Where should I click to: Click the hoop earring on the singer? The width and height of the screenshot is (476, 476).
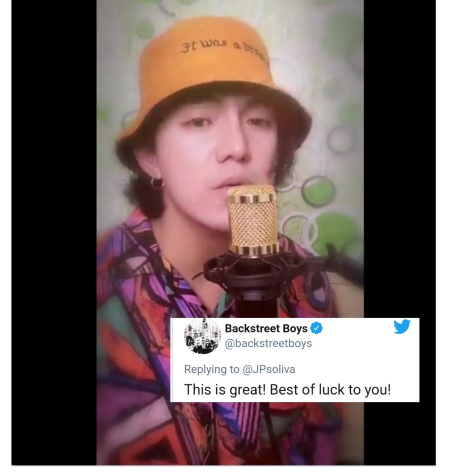click(x=157, y=184)
